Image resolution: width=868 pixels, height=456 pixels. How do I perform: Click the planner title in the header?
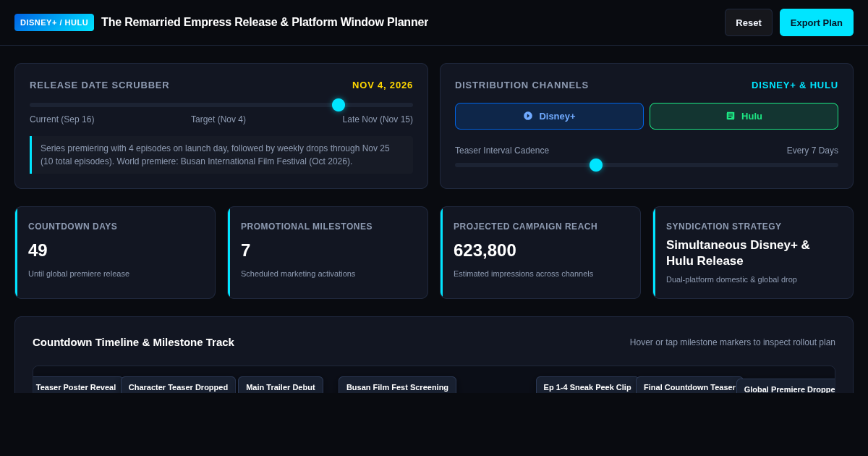265,22
